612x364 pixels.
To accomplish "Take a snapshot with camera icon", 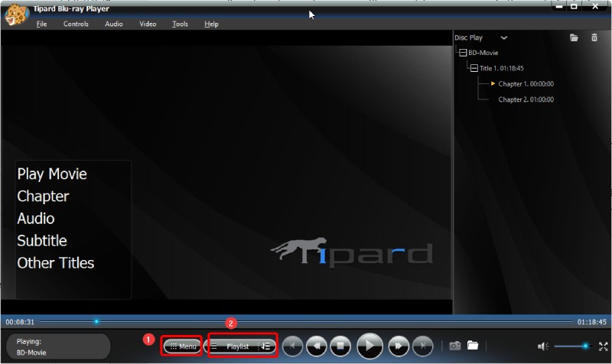I will pyautogui.click(x=454, y=346).
